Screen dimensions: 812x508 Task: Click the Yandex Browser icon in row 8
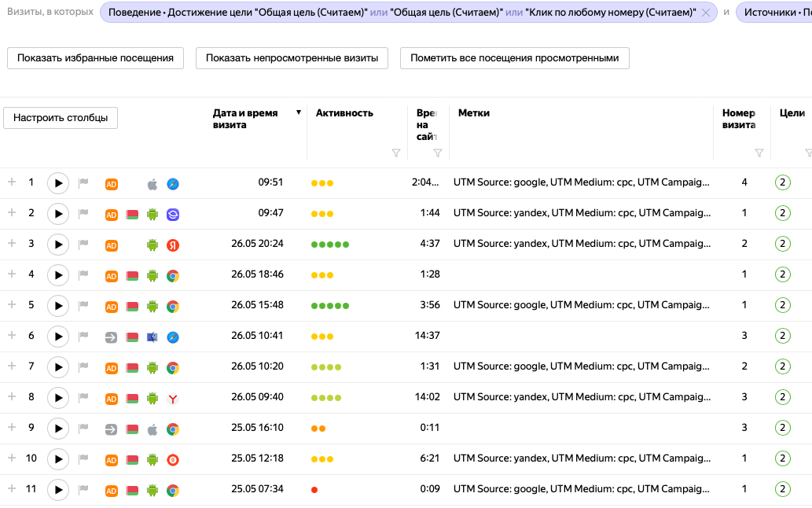point(172,398)
